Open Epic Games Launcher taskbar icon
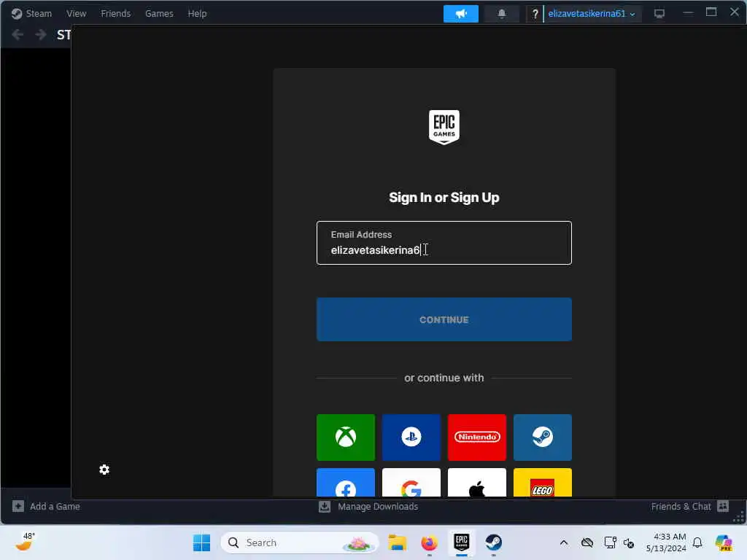Image resolution: width=747 pixels, height=560 pixels. tap(462, 542)
